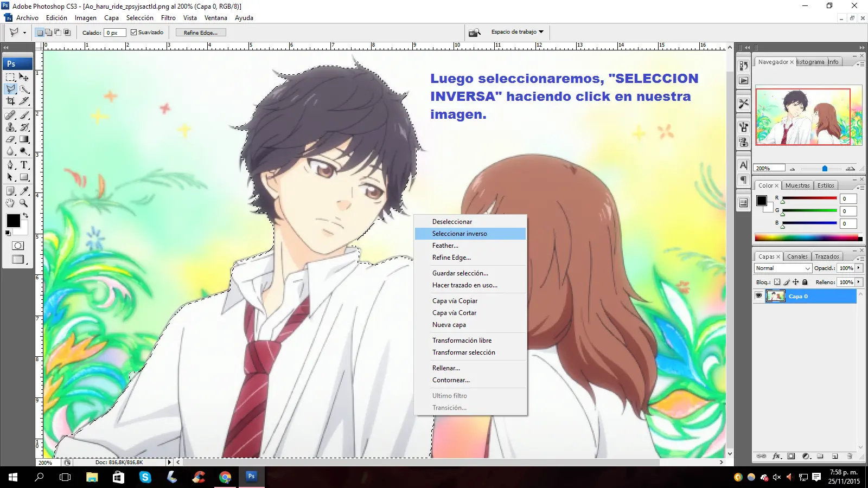Screen dimensions: 868x488
Task: Select the Eyedropper tool
Action: pyautogui.click(x=24, y=191)
